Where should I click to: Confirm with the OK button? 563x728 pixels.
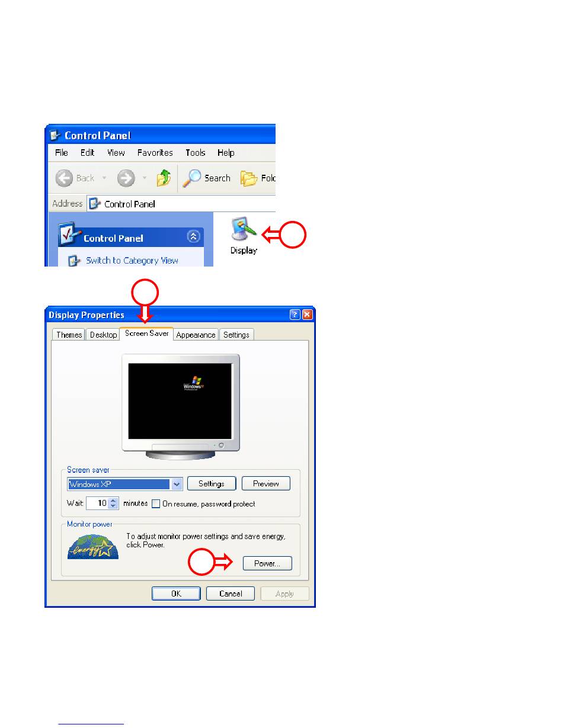176,594
